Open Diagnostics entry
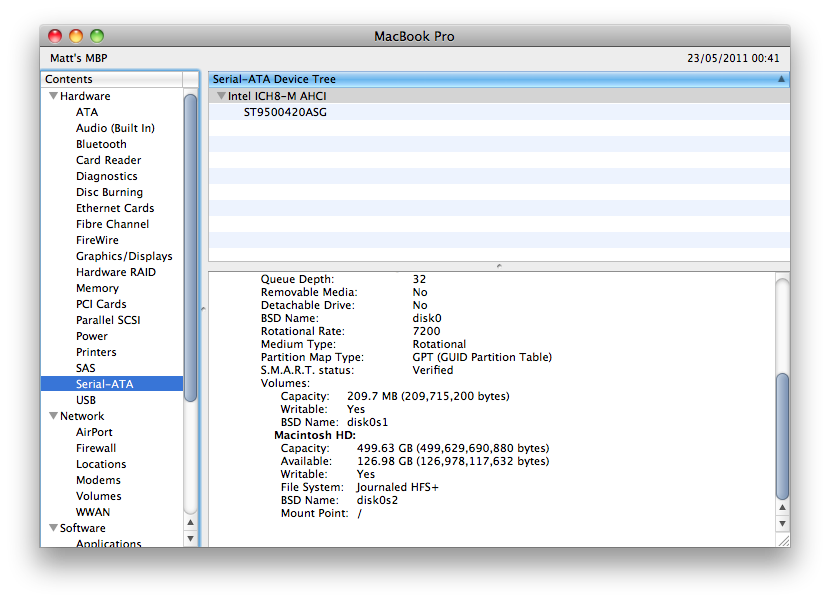The width and height of the screenshot is (830, 602). pos(106,176)
